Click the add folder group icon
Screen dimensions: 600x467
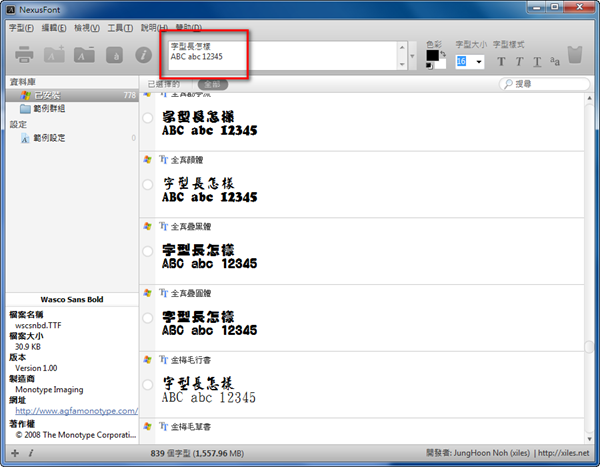(x=54, y=55)
